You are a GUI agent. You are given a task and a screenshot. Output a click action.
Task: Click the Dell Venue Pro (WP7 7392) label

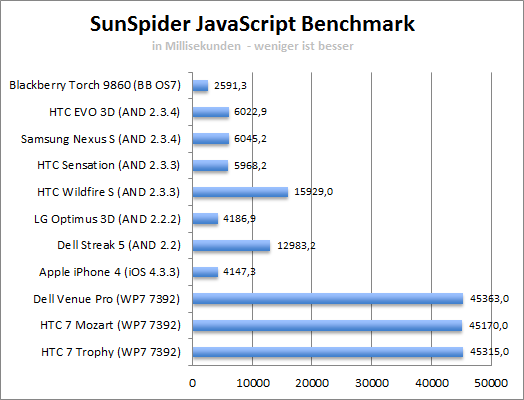(x=107, y=299)
